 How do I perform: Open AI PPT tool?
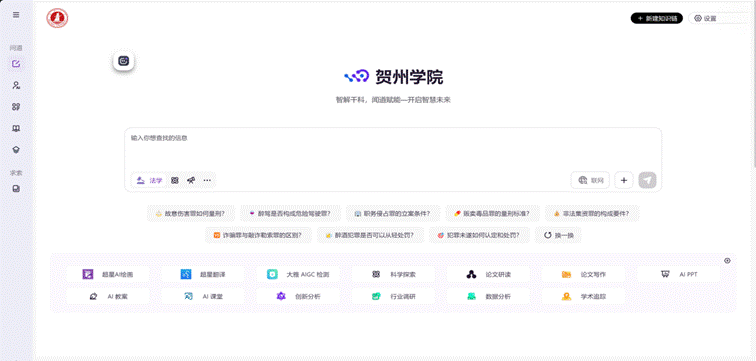click(678, 274)
